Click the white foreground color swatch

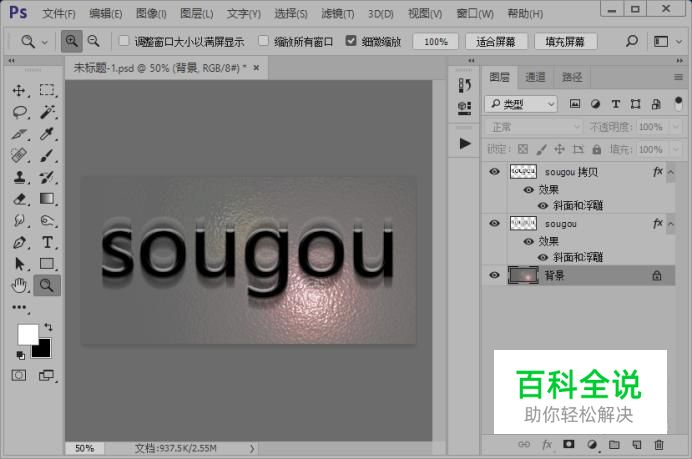(x=26, y=333)
